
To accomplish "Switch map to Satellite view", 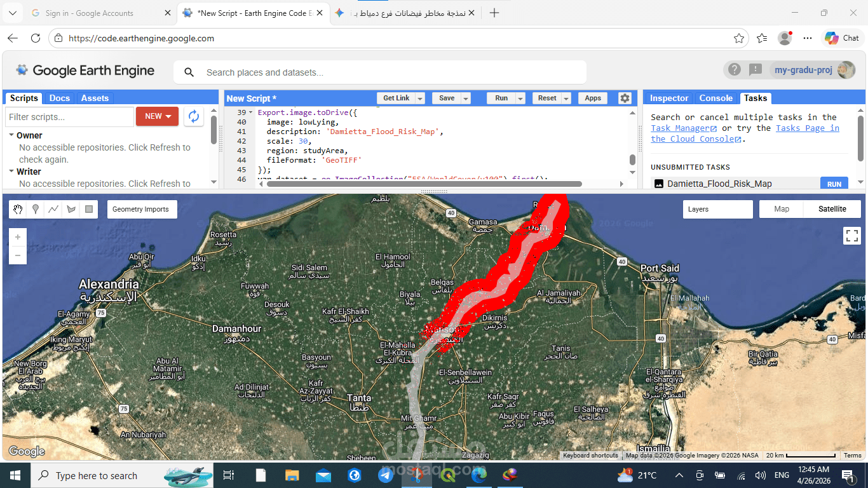I will tap(832, 209).
